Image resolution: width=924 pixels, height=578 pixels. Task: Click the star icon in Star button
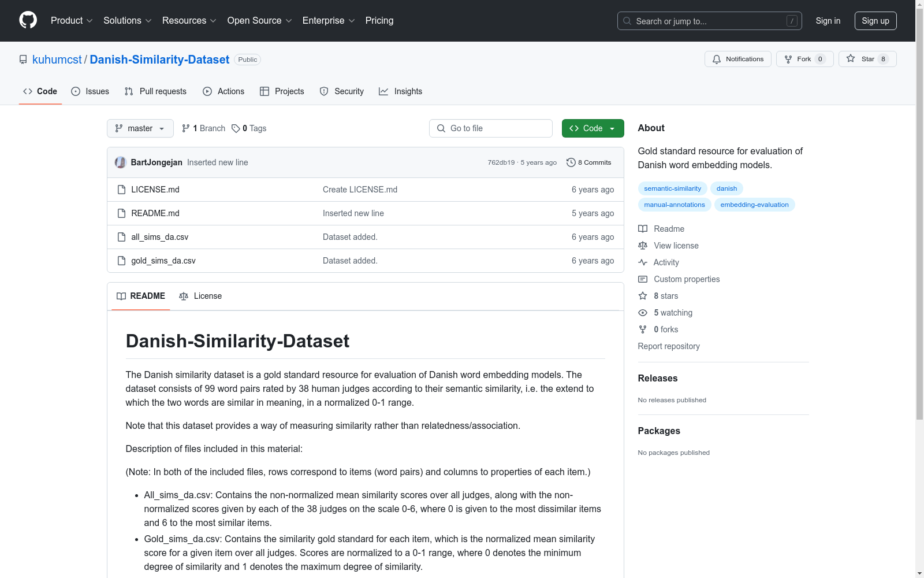851,58
